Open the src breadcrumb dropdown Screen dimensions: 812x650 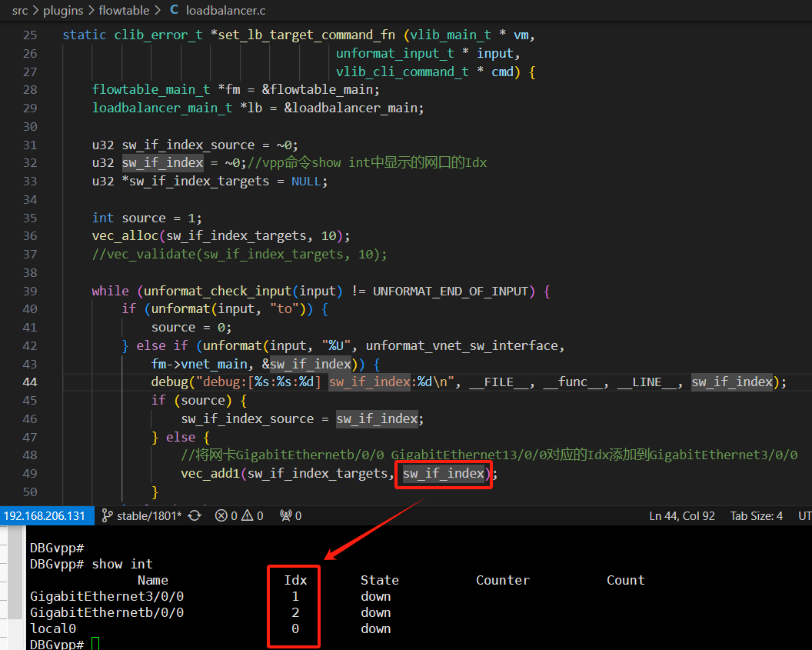click(20, 10)
